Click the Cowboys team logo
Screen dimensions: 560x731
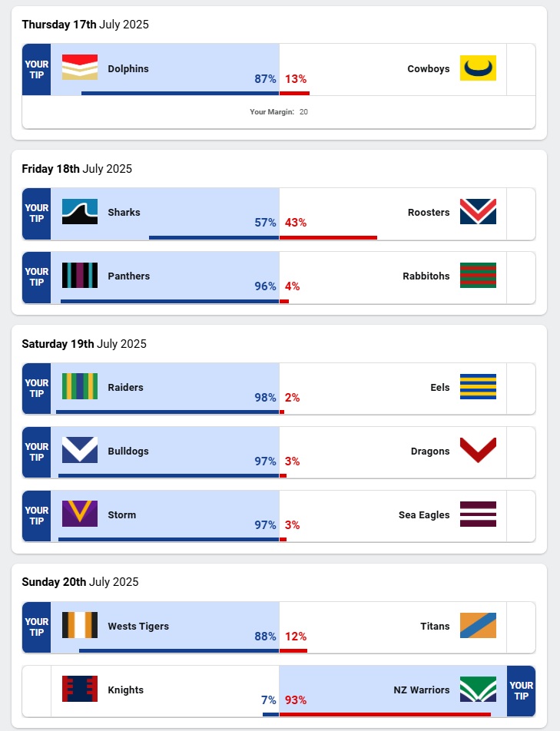click(x=478, y=68)
